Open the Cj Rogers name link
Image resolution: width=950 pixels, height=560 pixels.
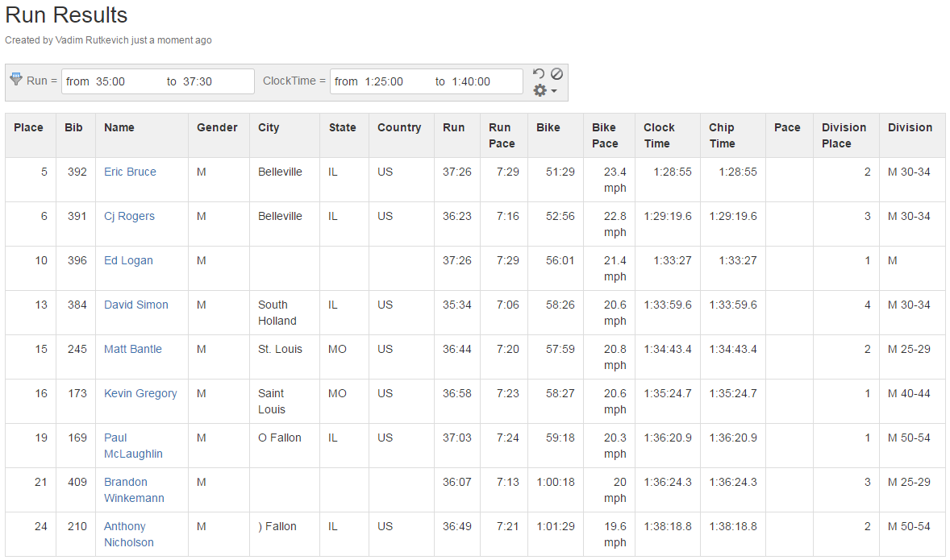tap(129, 216)
